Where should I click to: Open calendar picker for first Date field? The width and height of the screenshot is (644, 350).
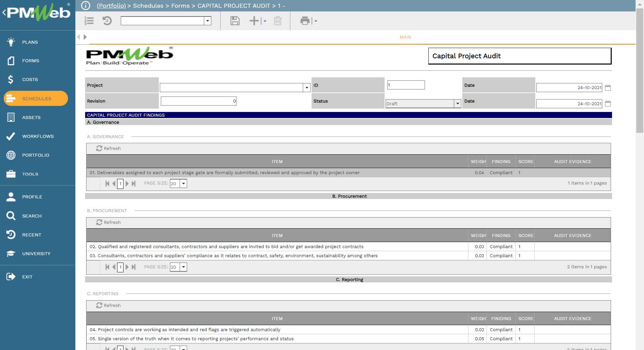click(x=608, y=88)
